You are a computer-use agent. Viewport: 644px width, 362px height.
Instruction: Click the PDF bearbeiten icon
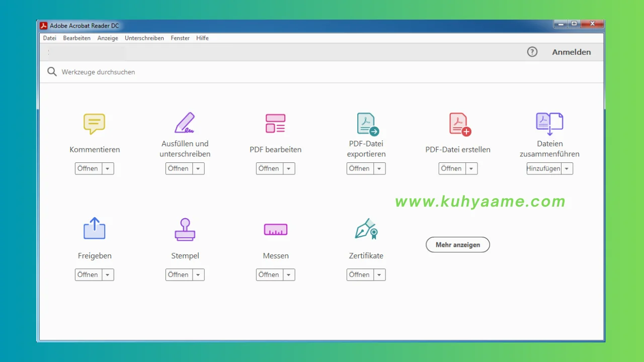coord(275,123)
